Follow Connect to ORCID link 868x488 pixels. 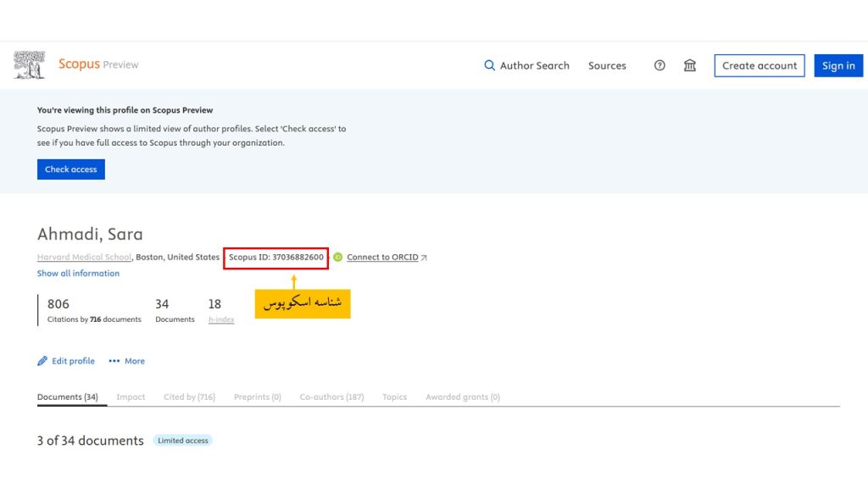coord(382,258)
